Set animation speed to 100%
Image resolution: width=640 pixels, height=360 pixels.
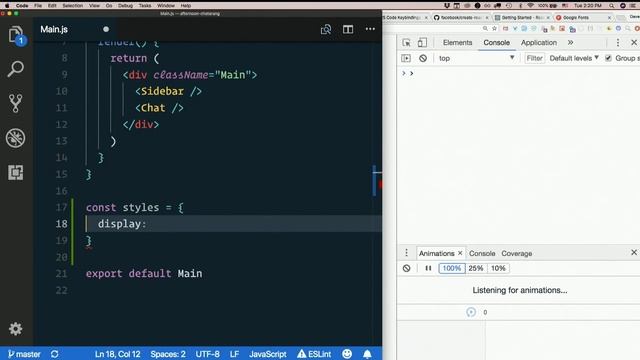[451, 268]
